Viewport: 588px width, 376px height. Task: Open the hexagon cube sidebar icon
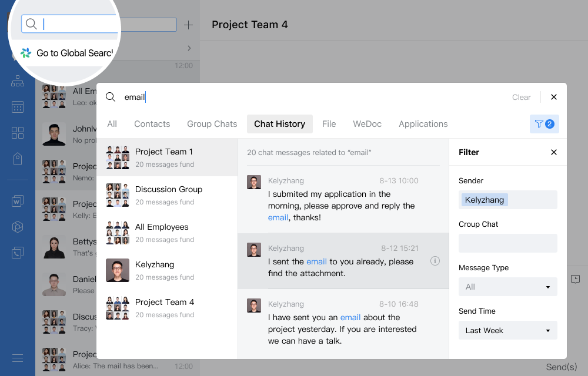click(x=18, y=227)
